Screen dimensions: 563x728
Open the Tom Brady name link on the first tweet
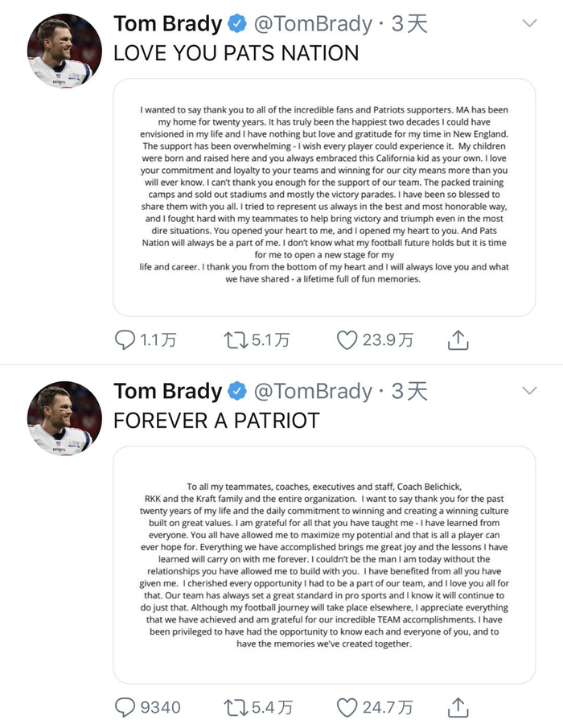click(x=167, y=24)
